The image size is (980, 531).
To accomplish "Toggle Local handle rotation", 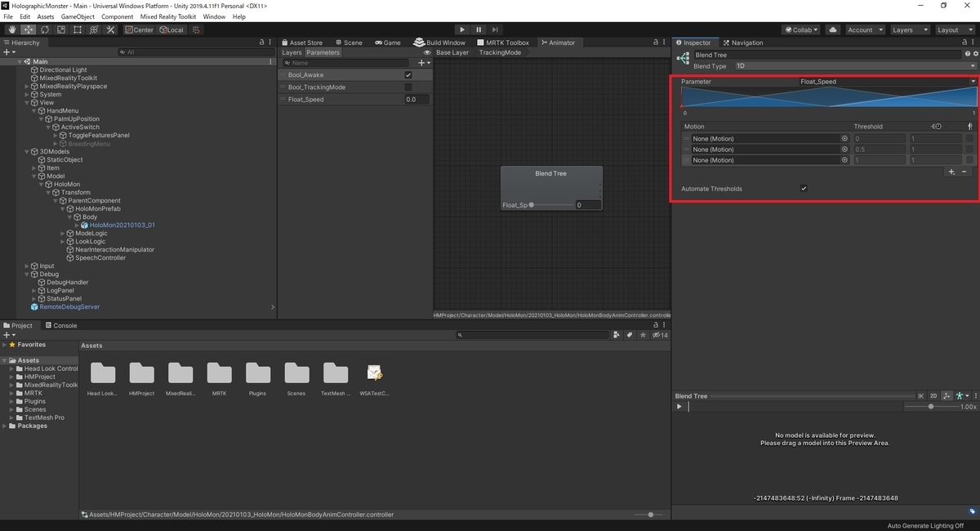I will coord(171,29).
